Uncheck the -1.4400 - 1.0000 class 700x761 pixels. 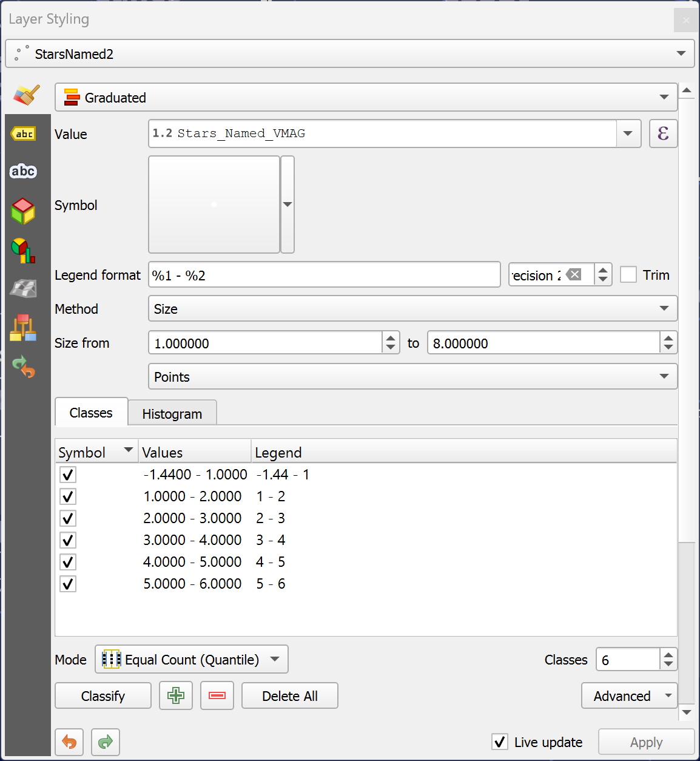coord(68,475)
